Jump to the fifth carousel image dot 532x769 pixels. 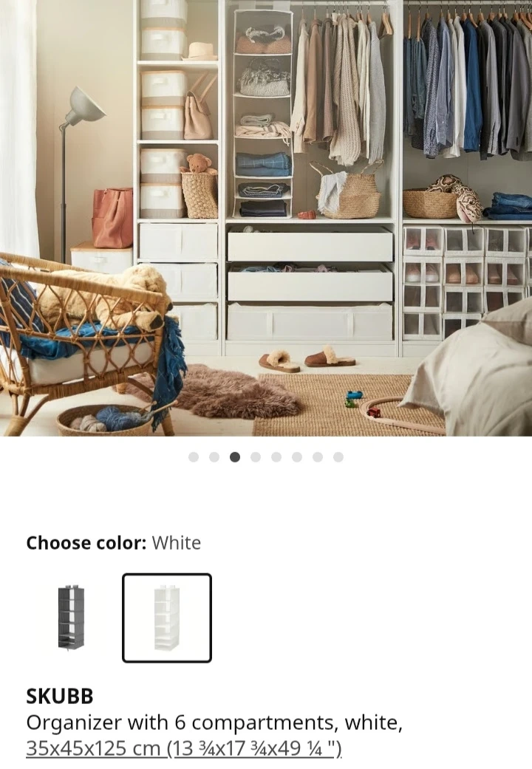(276, 457)
